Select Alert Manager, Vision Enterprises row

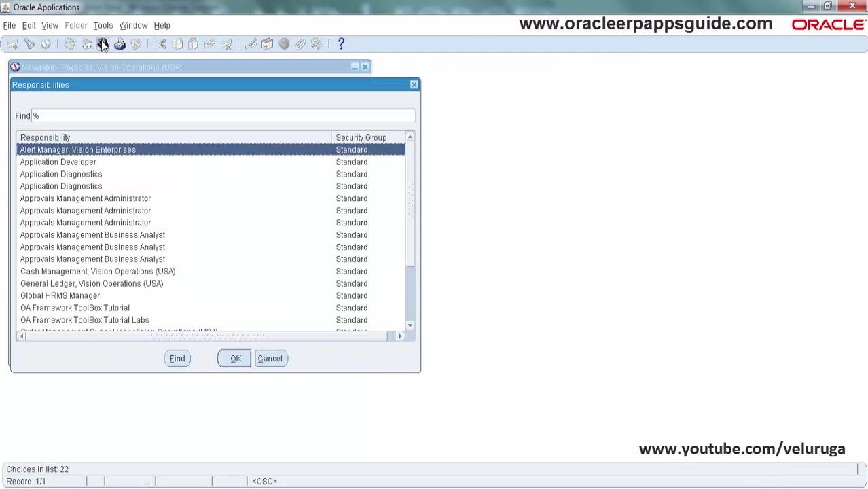pos(211,150)
